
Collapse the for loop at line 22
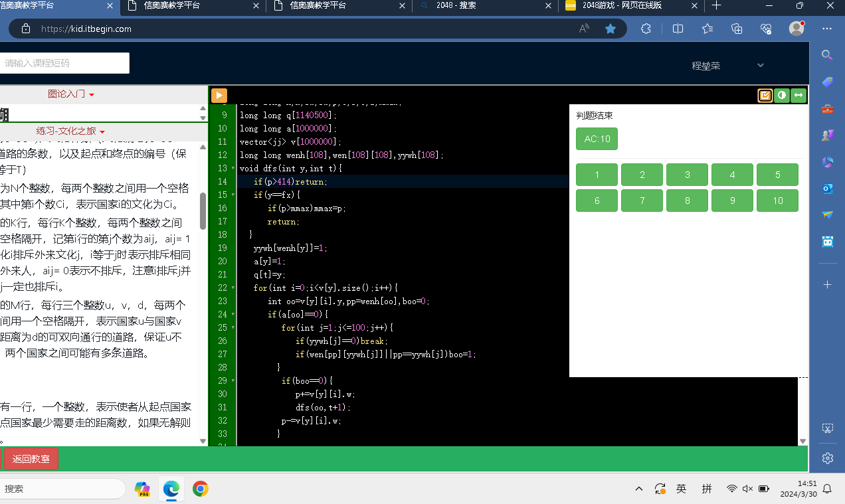pyautogui.click(x=233, y=288)
